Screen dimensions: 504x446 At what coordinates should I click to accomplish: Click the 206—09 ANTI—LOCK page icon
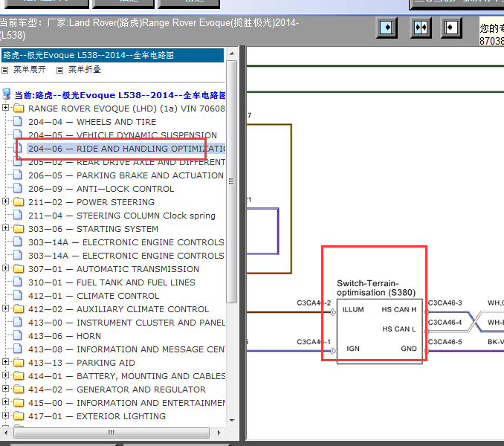click(x=18, y=188)
